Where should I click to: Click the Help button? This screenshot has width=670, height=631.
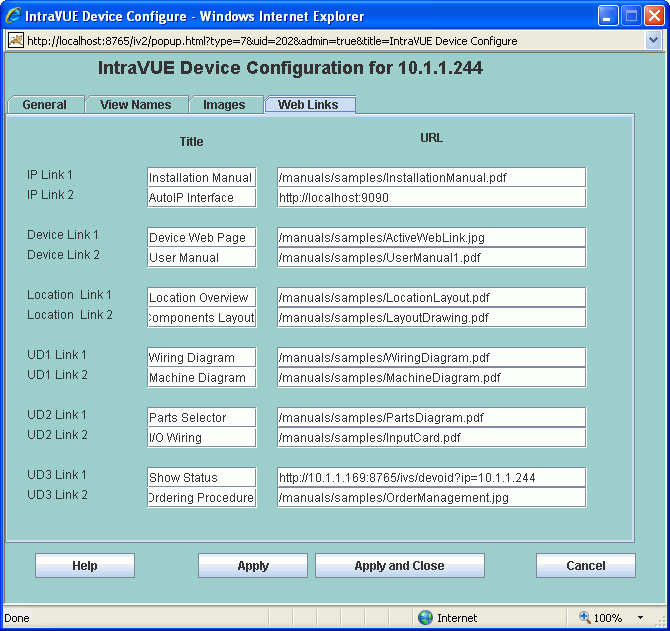click(x=85, y=566)
